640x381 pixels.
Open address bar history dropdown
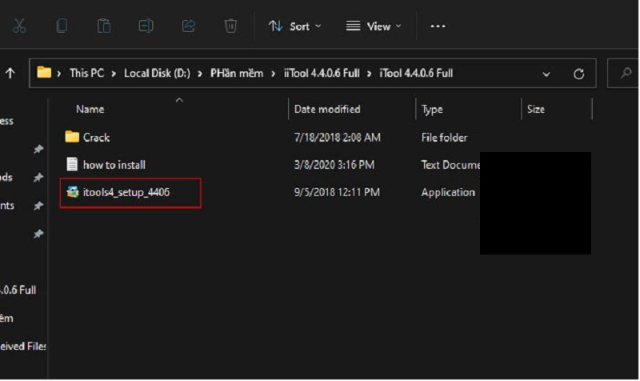(546, 74)
